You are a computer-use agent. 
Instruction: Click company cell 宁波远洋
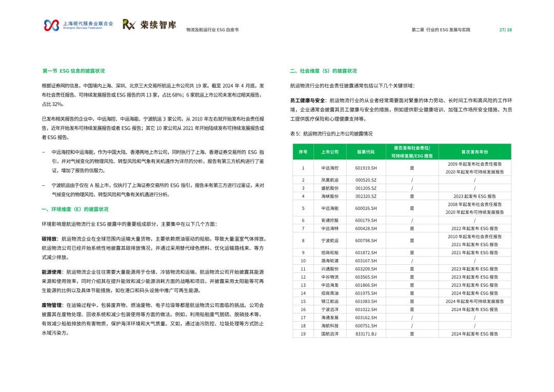tap(330, 309)
